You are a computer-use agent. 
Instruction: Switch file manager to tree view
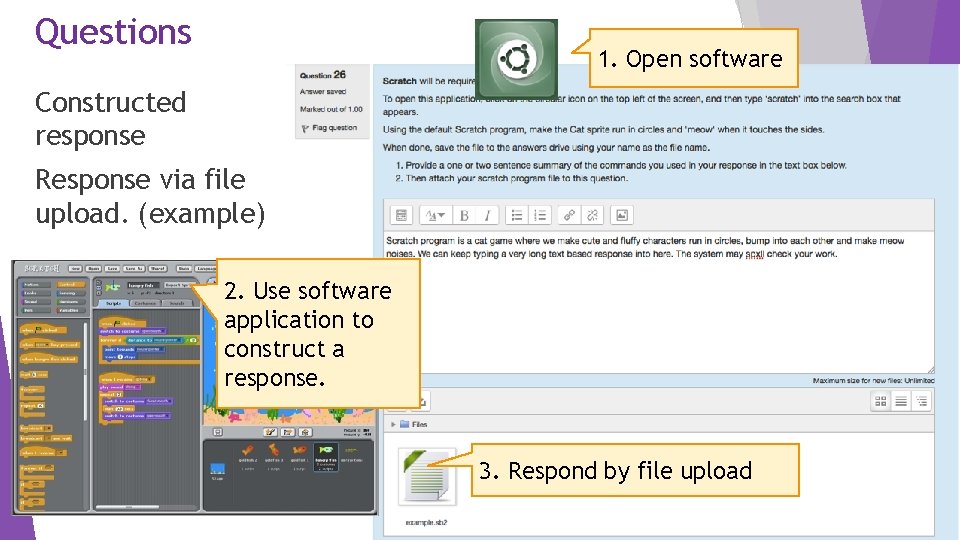[x=921, y=401]
